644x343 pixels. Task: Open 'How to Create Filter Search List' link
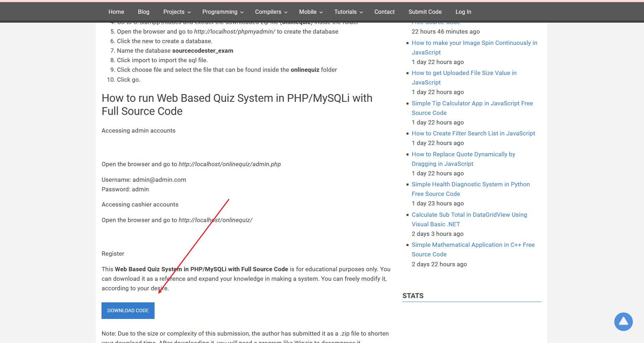tap(473, 133)
